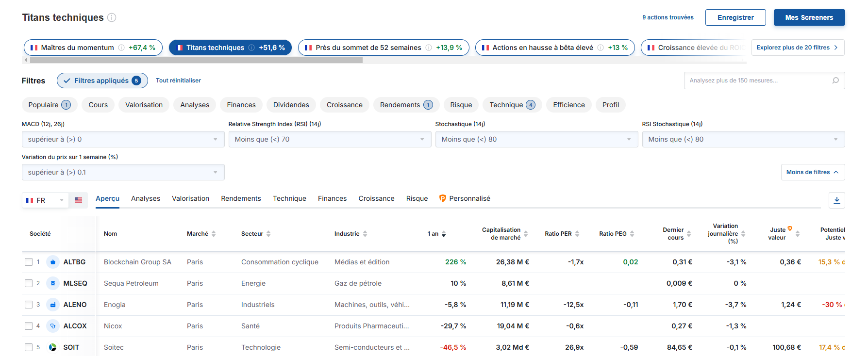
Task: Click the ALCOX company logo icon
Action: pyautogui.click(x=53, y=326)
